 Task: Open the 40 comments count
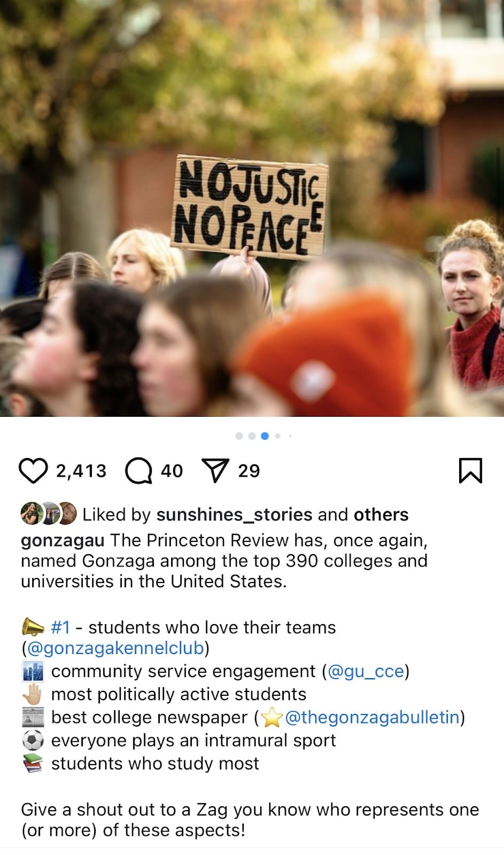pyautogui.click(x=172, y=471)
